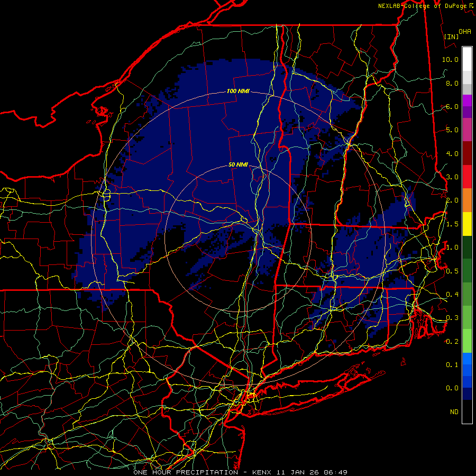Click the "11 JAN 26" date text

[x=297, y=472]
